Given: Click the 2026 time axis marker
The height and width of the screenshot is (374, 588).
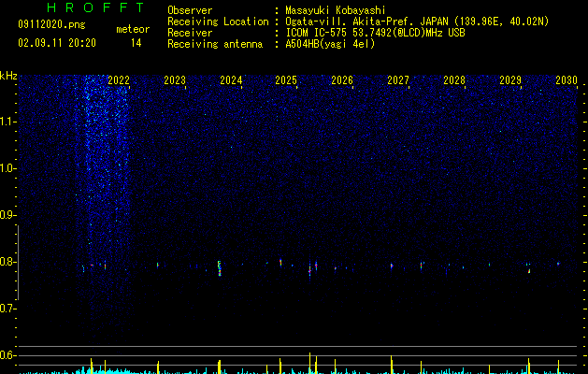Looking at the screenshot, I should point(342,80).
